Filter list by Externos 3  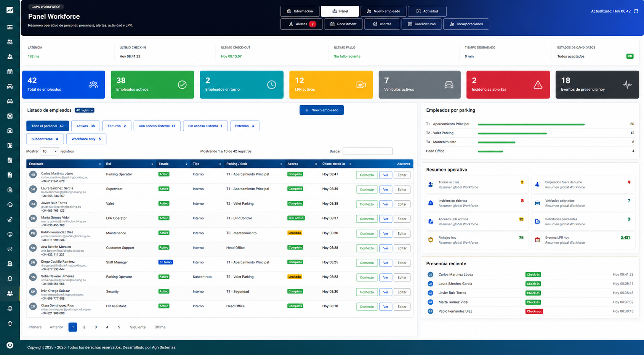[245, 126]
